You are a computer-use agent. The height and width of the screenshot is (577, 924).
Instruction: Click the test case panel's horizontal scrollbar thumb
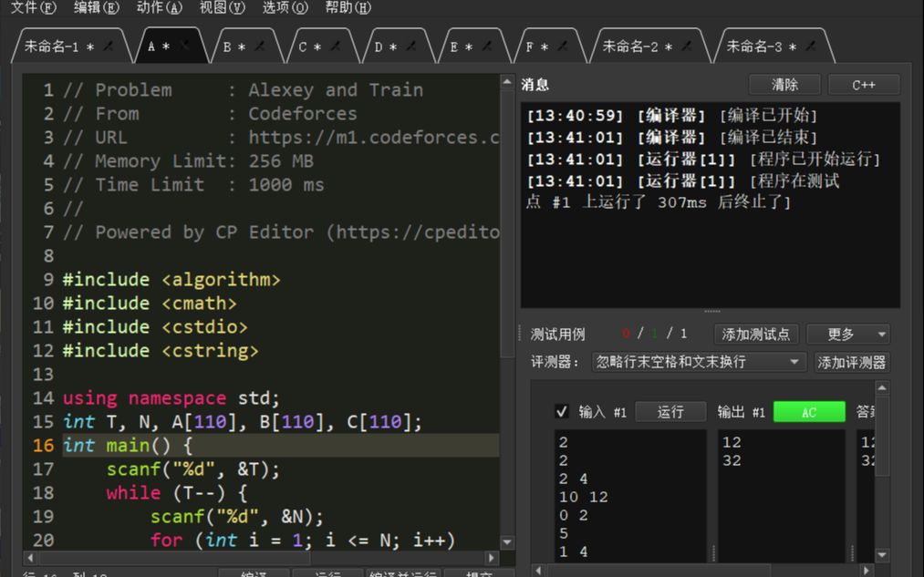click(x=657, y=570)
